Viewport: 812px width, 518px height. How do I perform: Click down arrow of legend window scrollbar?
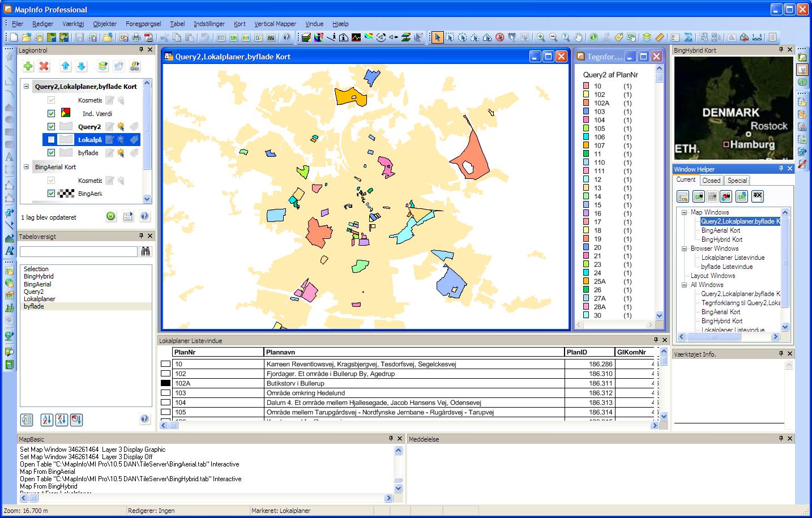(659, 315)
